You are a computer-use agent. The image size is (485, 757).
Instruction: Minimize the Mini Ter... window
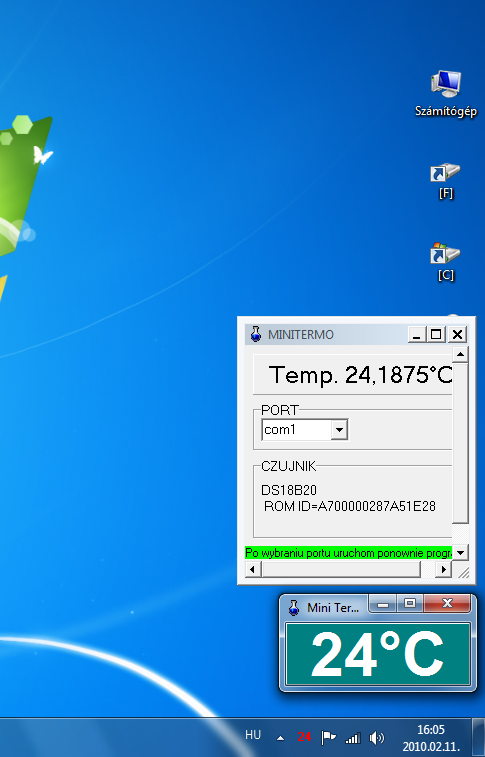pyautogui.click(x=383, y=604)
